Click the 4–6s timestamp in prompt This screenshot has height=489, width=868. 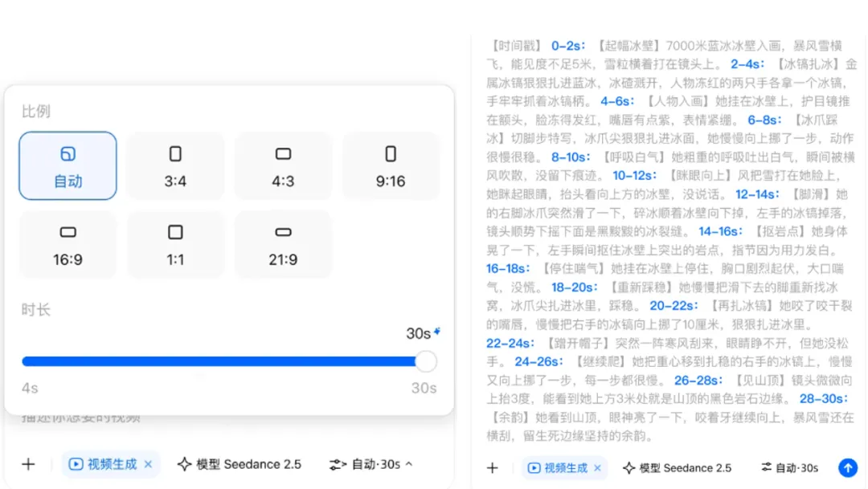tap(617, 101)
